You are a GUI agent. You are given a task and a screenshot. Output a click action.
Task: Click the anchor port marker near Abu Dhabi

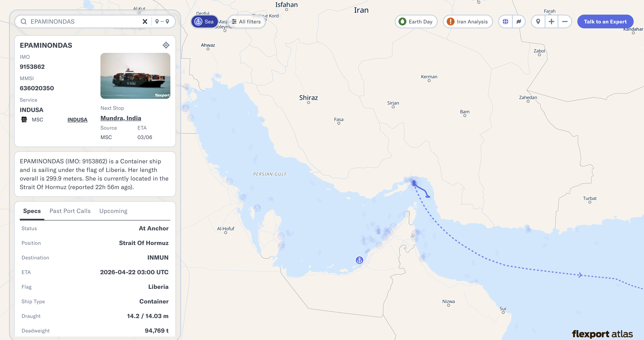coord(359,260)
